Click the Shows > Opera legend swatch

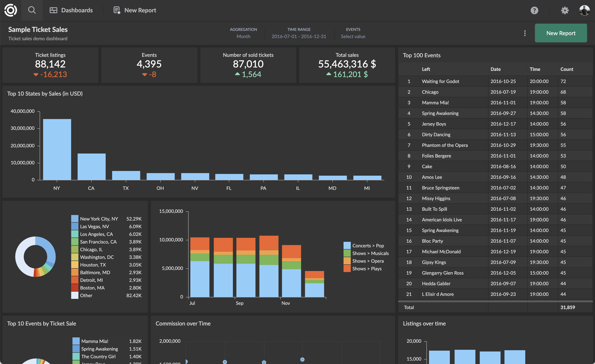[347, 261]
